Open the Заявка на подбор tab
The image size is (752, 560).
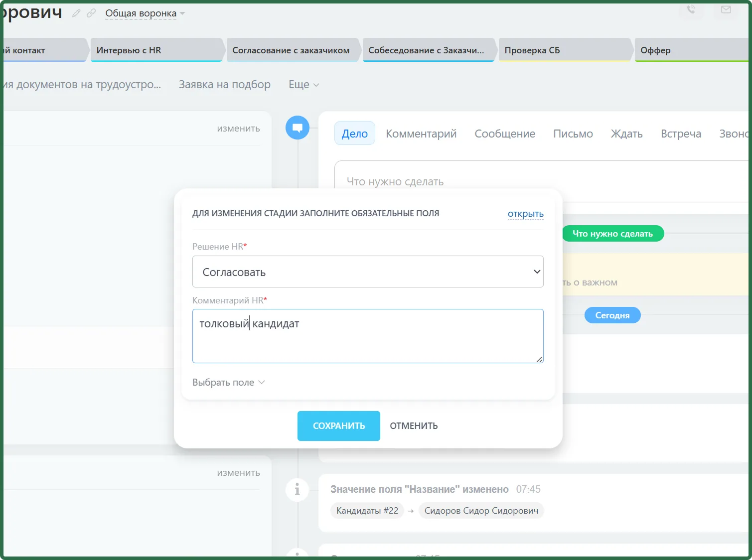225,85
